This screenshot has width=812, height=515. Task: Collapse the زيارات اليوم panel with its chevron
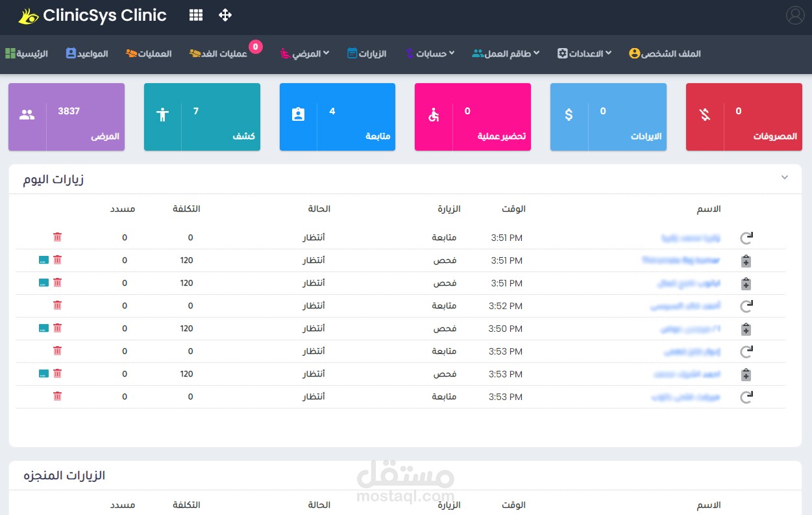click(x=784, y=177)
